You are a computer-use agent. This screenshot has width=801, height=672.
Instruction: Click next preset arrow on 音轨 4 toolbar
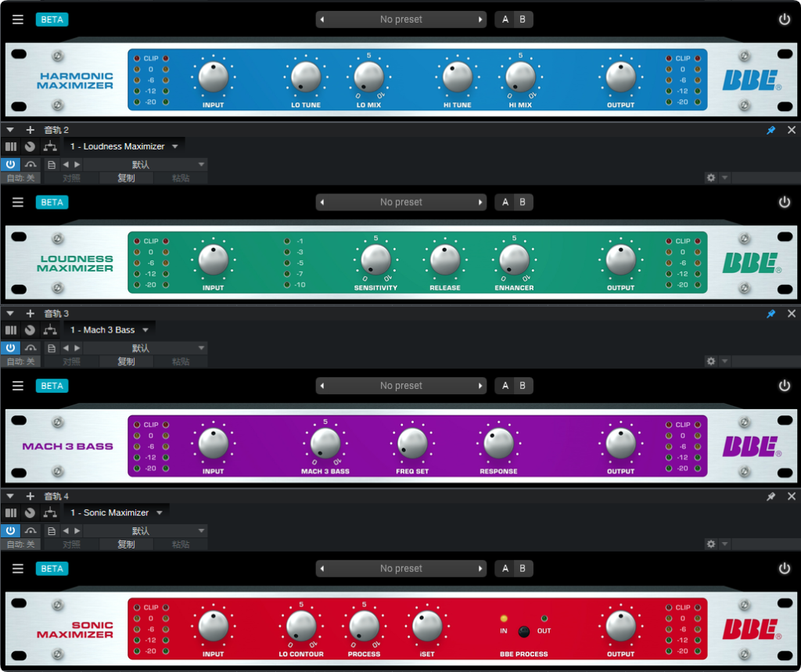point(77,530)
